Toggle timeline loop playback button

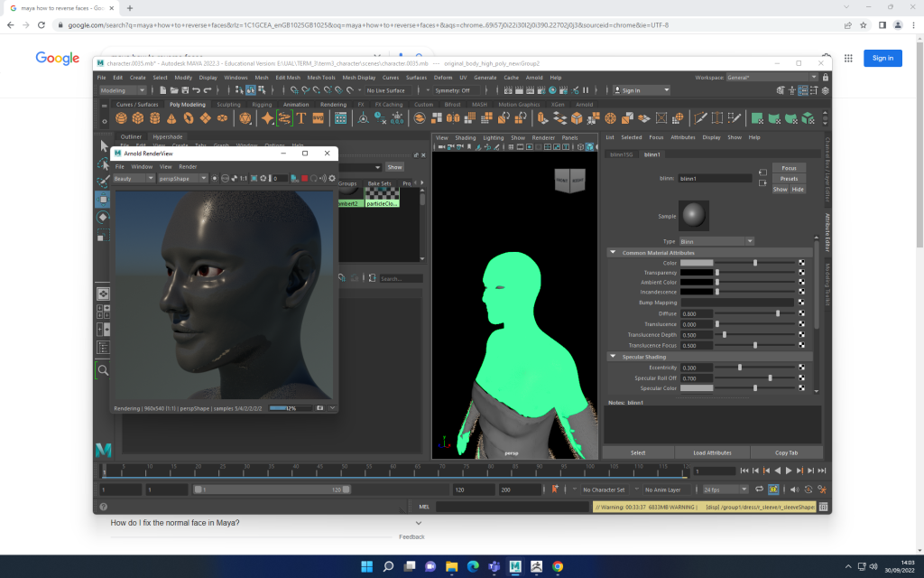[759, 489]
